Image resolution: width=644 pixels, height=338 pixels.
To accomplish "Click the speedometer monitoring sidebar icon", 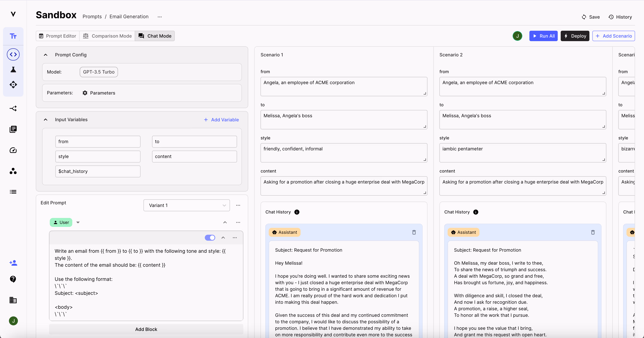I will (x=13, y=150).
